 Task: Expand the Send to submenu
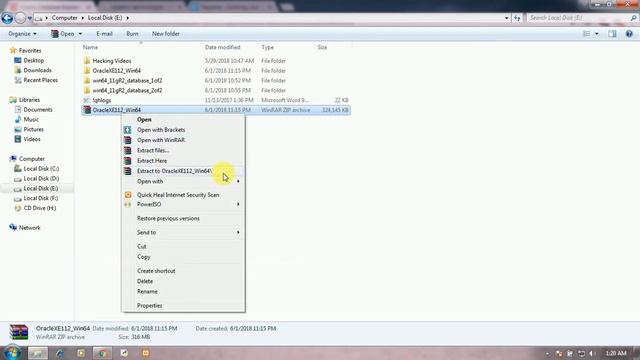click(x=183, y=232)
